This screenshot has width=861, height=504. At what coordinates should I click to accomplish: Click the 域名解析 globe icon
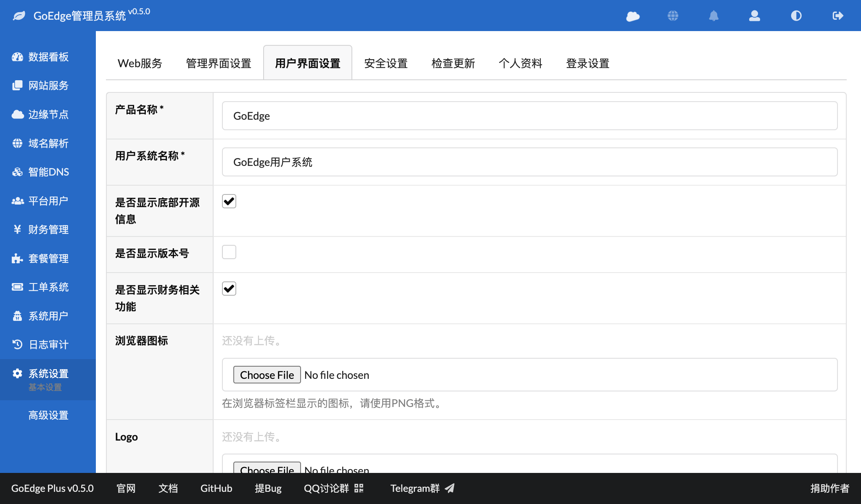(x=17, y=143)
